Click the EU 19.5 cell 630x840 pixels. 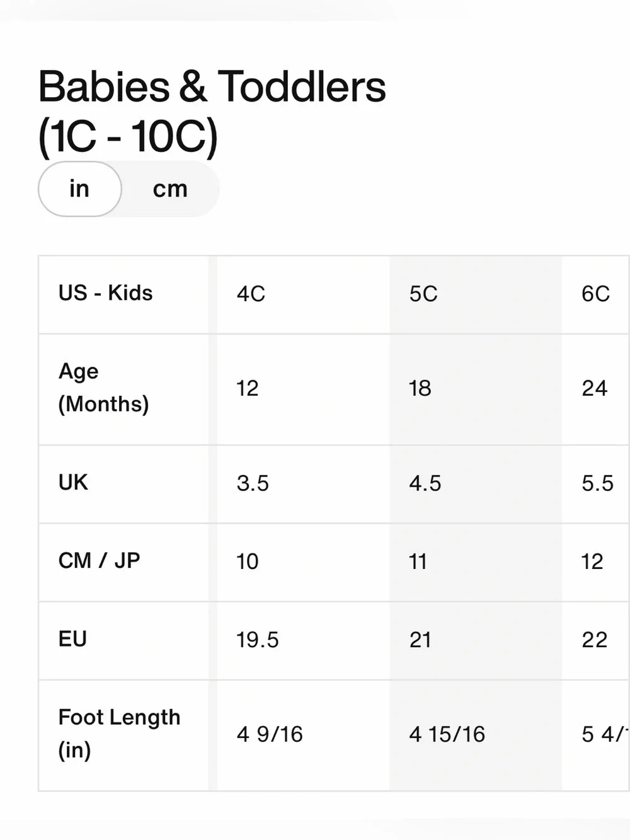pyautogui.click(x=257, y=640)
